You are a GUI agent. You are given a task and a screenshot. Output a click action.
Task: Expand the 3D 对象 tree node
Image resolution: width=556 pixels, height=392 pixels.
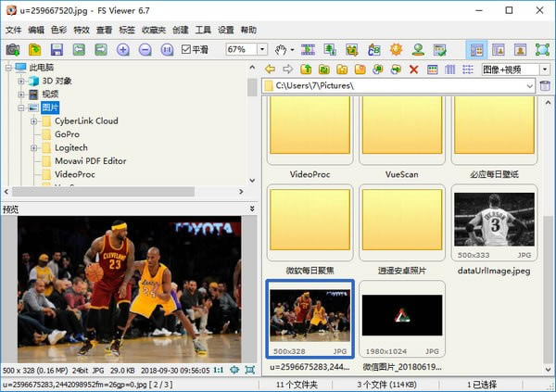click(x=20, y=81)
